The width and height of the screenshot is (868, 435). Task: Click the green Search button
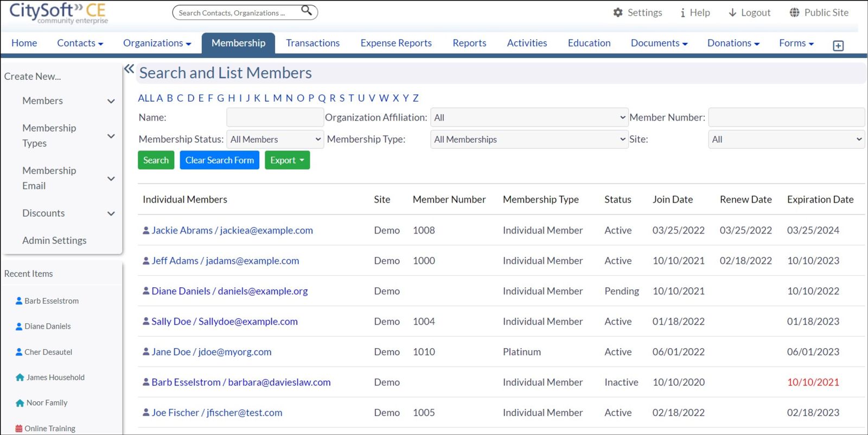tap(156, 160)
